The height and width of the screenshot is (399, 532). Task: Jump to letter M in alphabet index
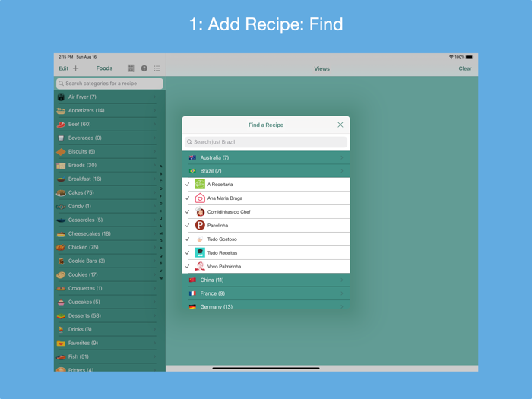pos(161,233)
